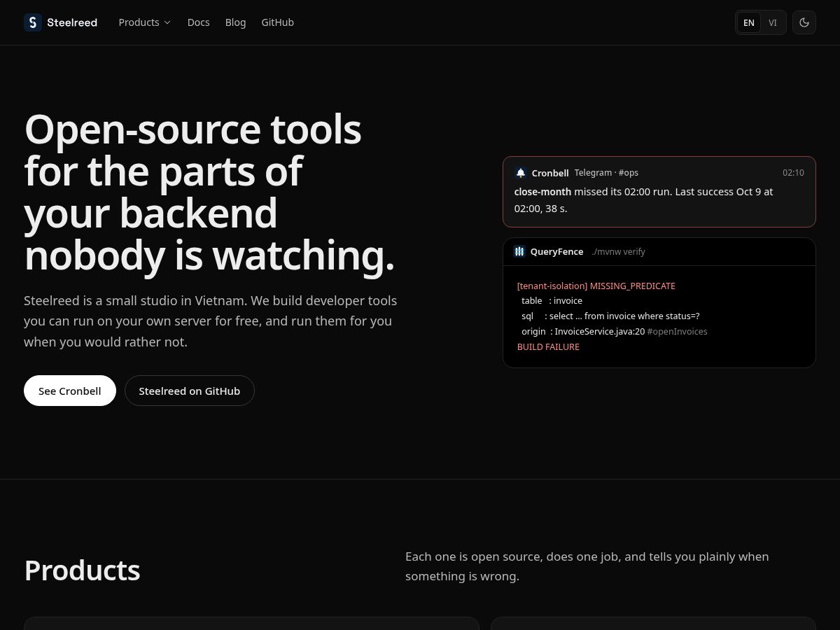Click the Cronbell title in the alert card
This screenshot has height=630, width=840.
click(x=550, y=173)
